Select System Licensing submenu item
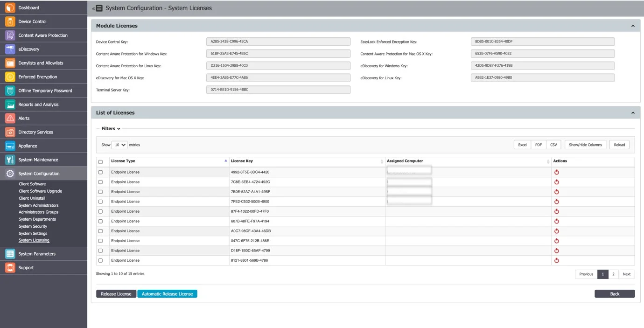This screenshot has width=644, height=328. click(34, 240)
